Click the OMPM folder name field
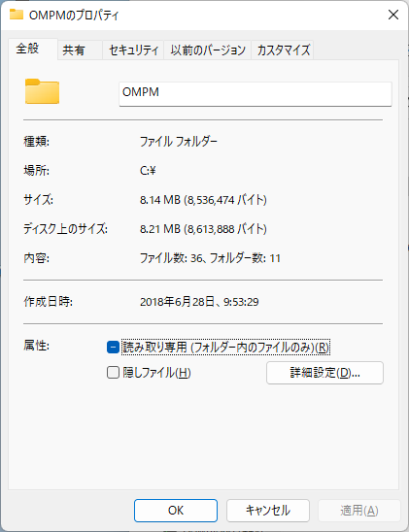 coord(256,93)
